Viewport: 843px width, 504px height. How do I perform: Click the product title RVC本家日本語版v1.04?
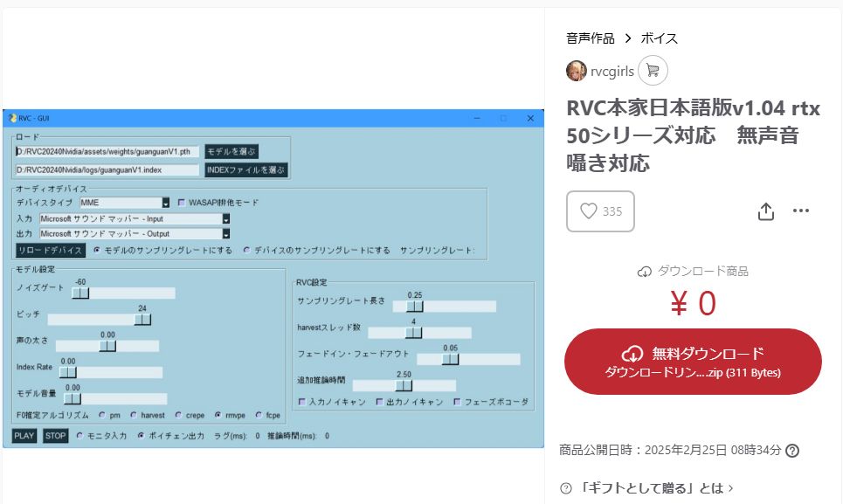point(693,135)
